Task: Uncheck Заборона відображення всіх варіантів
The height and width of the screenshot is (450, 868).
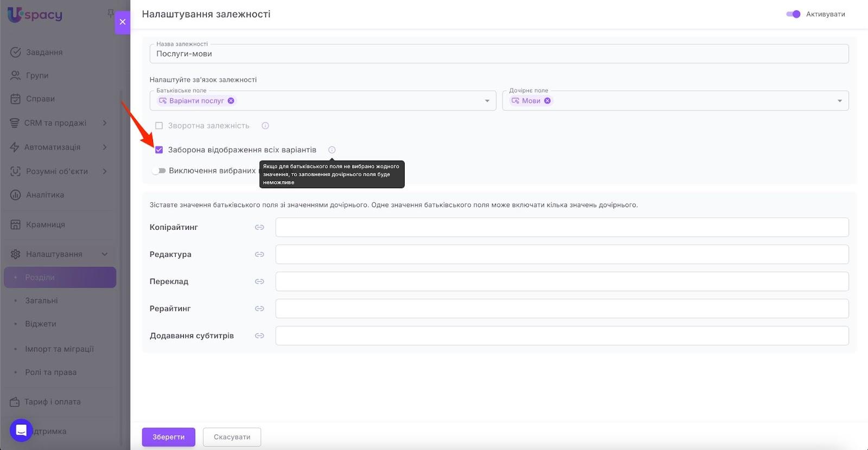Action: click(x=159, y=150)
